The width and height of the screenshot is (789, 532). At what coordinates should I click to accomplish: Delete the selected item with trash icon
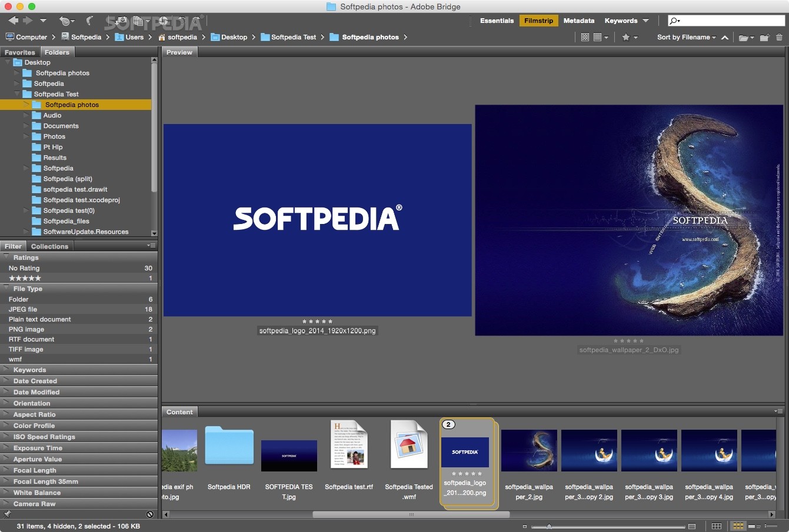(x=779, y=38)
